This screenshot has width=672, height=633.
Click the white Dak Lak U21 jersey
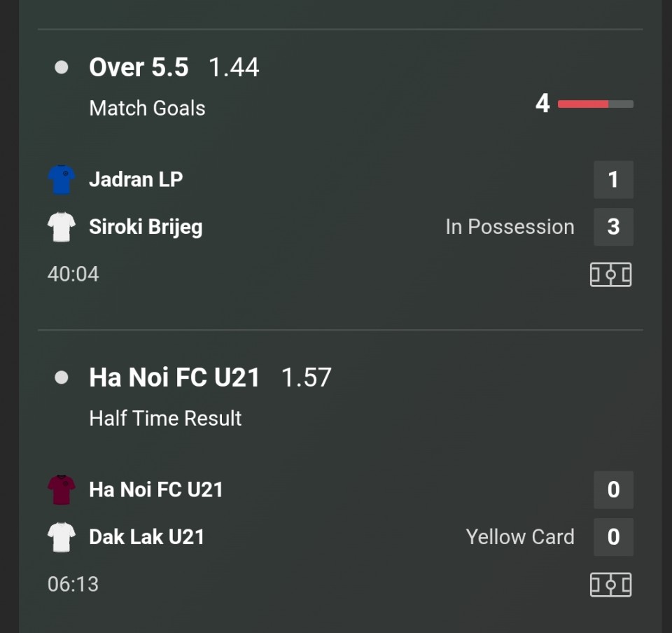62,537
